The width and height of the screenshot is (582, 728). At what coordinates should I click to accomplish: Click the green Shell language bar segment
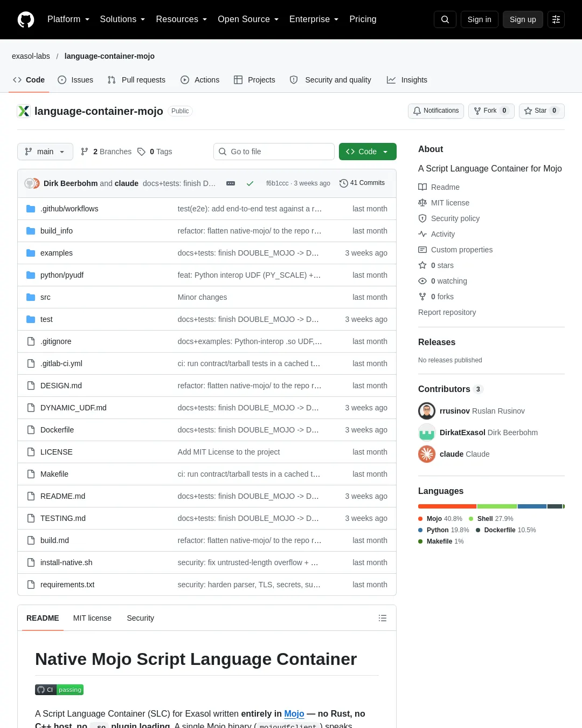[x=497, y=506]
